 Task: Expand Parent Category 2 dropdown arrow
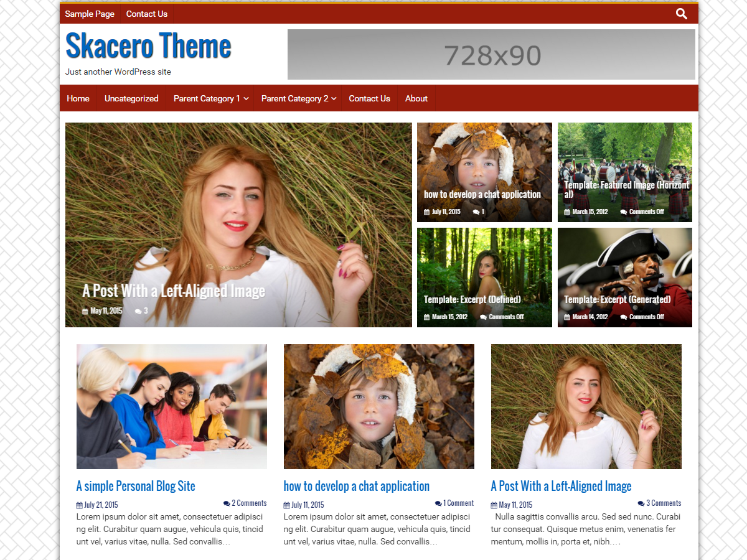tap(334, 99)
